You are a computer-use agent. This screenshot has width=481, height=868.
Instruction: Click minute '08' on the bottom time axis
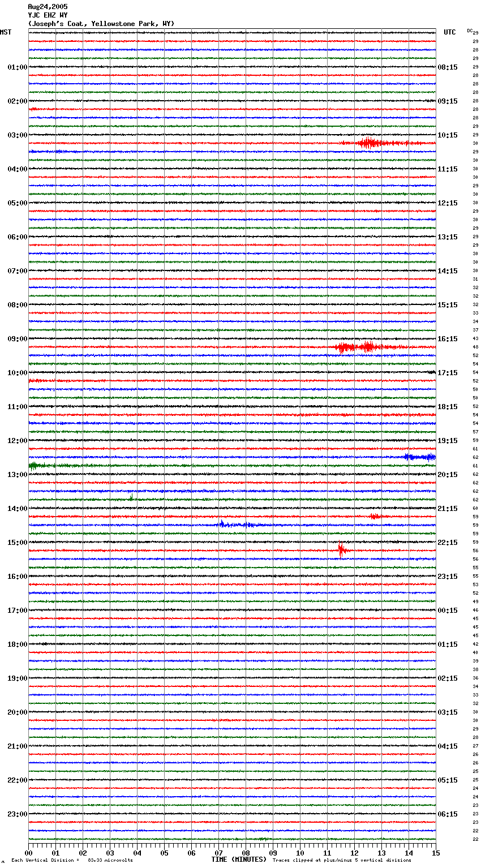[246, 853]
